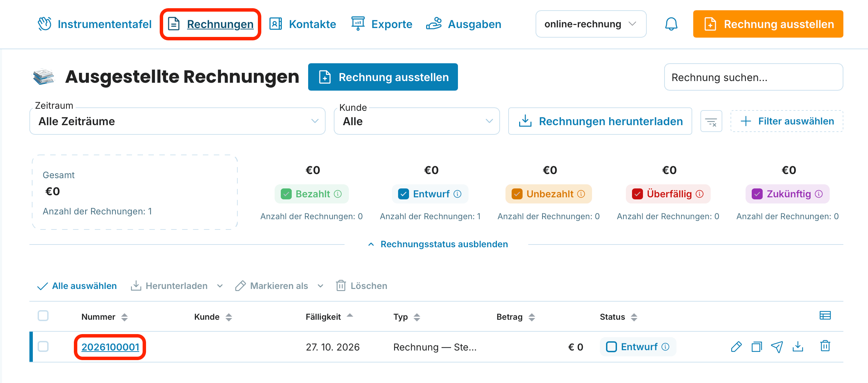The height and width of the screenshot is (383, 868).
Task: Open the Ausgaben tab
Action: [464, 24]
